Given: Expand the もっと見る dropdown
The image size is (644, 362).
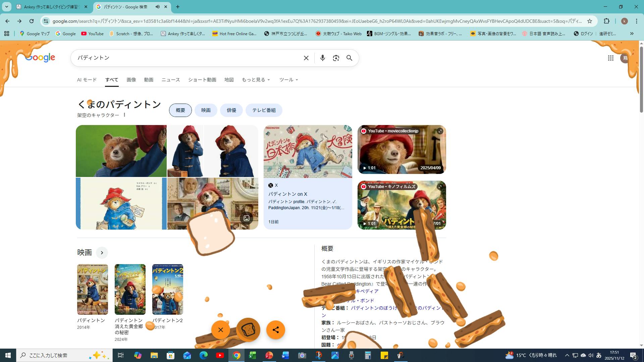Looking at the screenshot, I should click(256, 80).
